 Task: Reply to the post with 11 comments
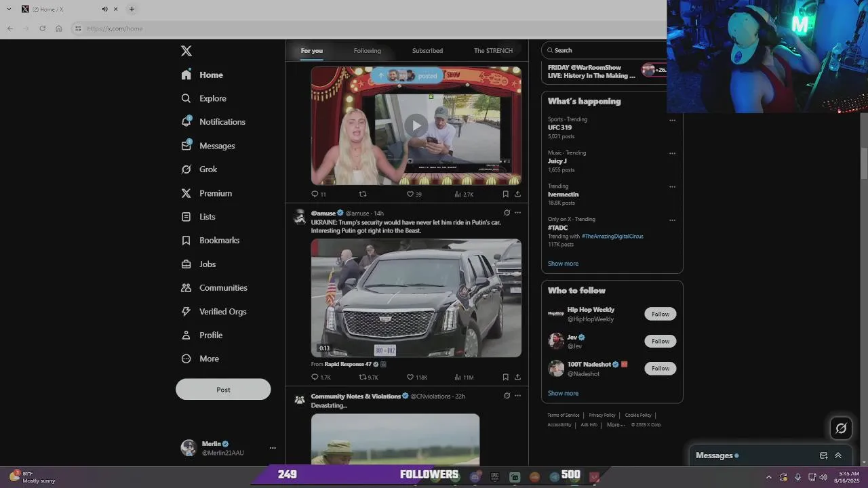point(318,194)
